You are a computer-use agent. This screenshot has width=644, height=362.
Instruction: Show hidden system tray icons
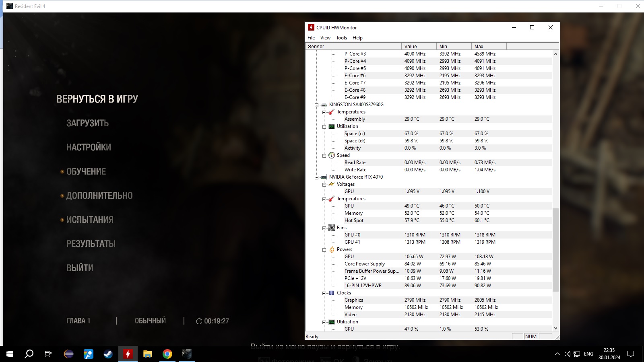coord(557,354)
